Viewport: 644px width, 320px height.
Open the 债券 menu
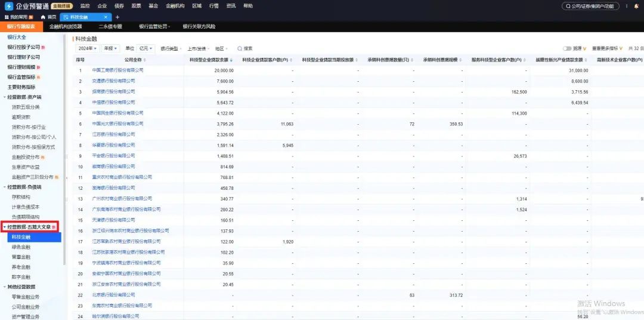click(119, 6)
